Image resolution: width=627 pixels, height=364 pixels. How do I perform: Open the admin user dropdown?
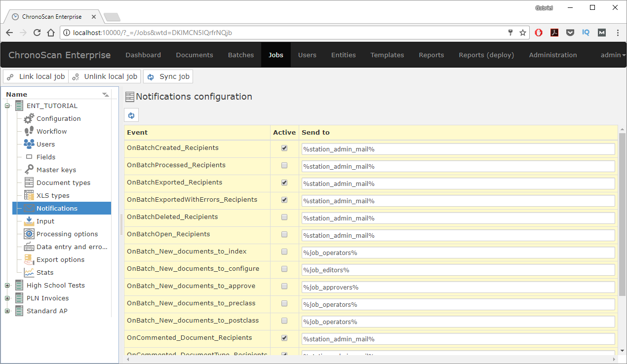(613, 55)
